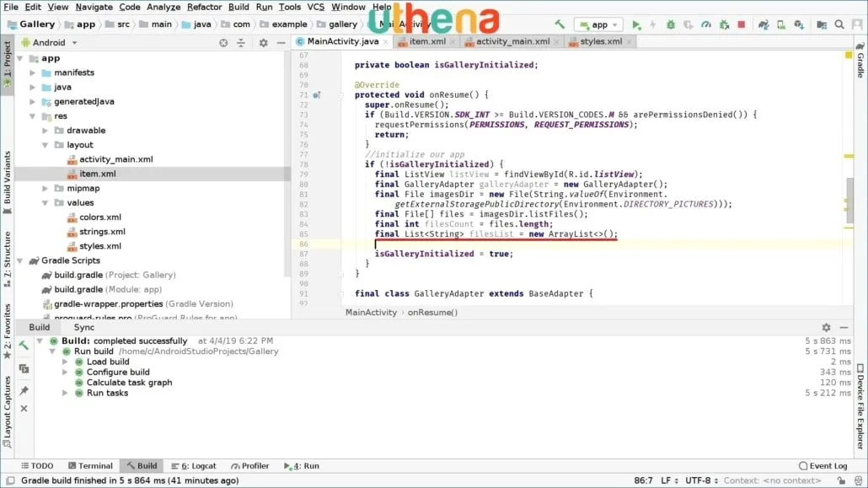
Task: Open the Refactor menu
Action: point(204,8)
